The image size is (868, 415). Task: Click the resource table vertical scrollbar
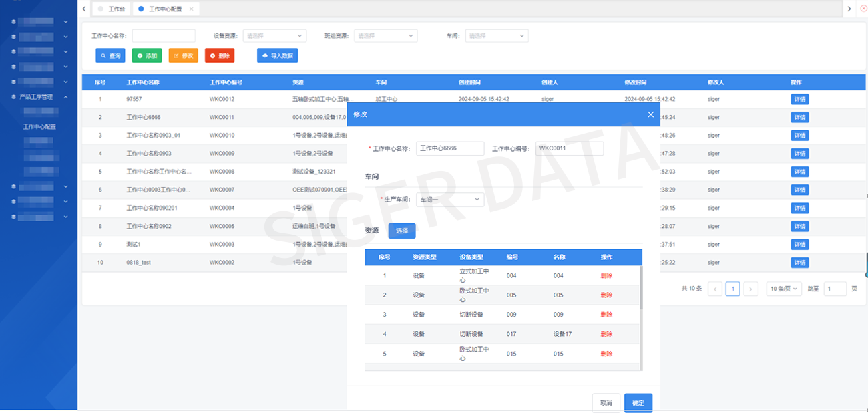coord(641,289)
